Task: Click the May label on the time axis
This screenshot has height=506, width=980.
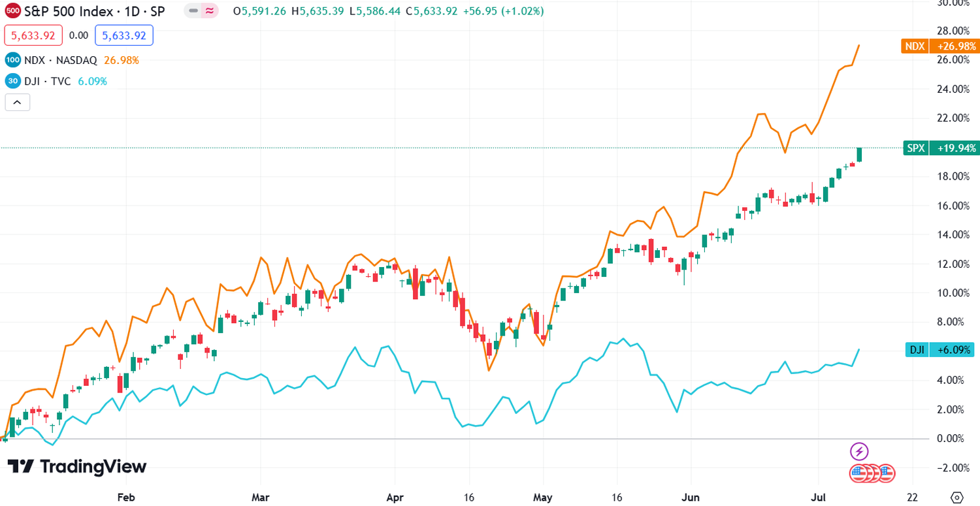Action: click(543, 497)
